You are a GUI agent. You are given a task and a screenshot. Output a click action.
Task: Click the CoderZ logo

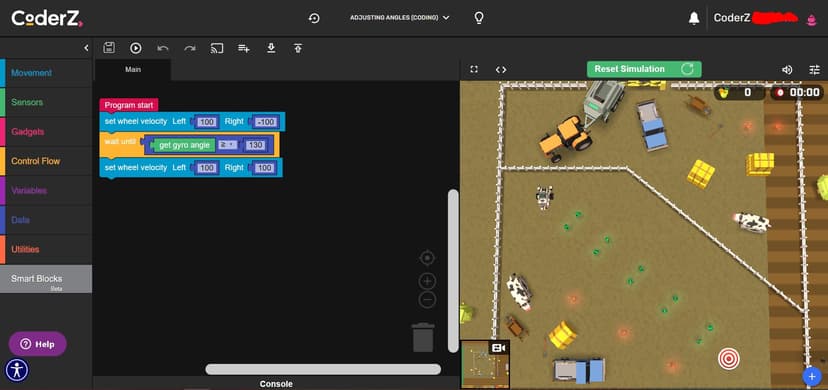[x=47, y=18]
